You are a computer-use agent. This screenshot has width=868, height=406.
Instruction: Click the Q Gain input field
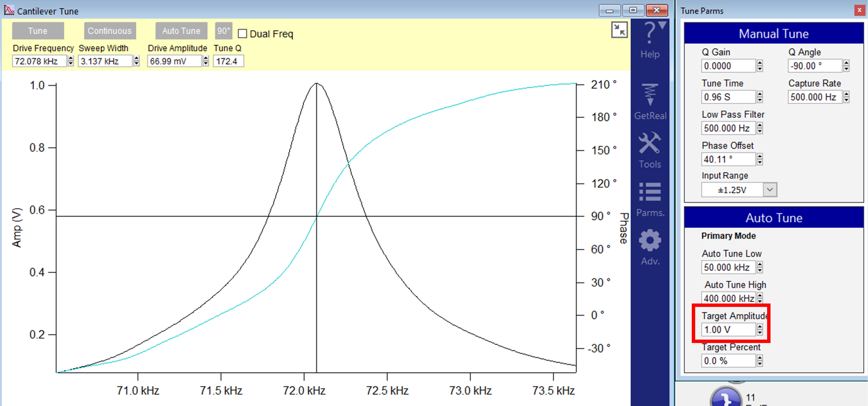coord(728,66)
